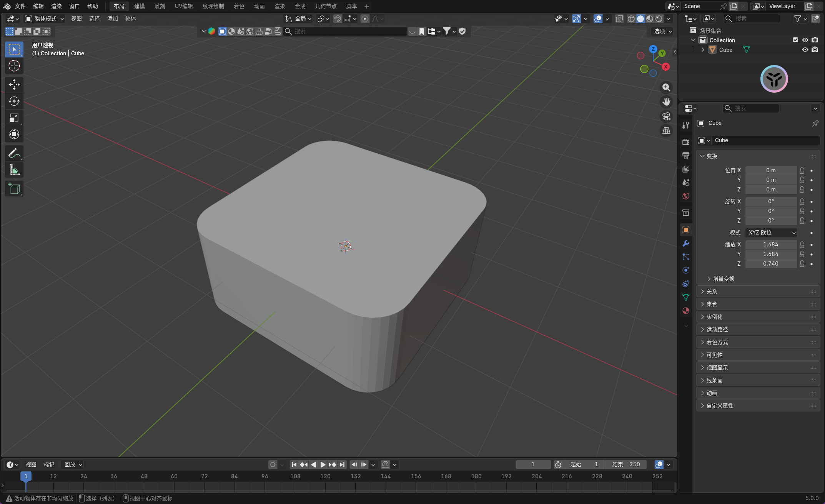Open the Modifiers wrench properties tab
825x504 pixels.
[x=686, y=244]
